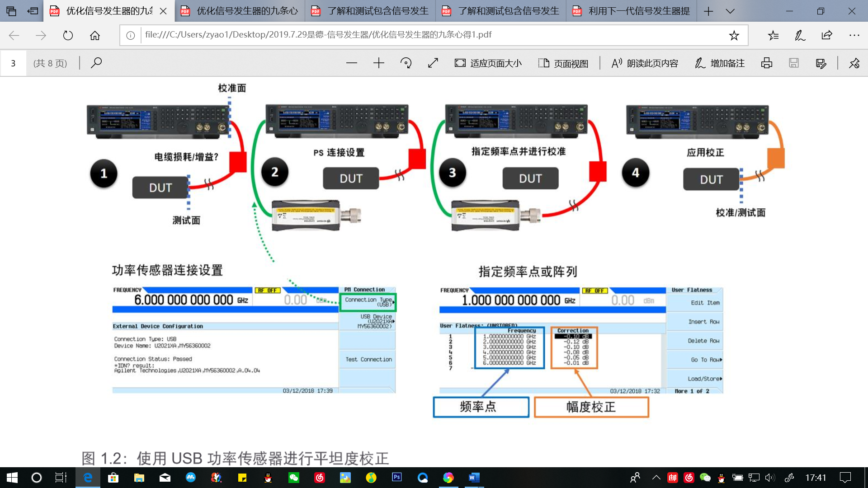Print the PDF document
The image size is (868, 488).
[x=767, y=63]
